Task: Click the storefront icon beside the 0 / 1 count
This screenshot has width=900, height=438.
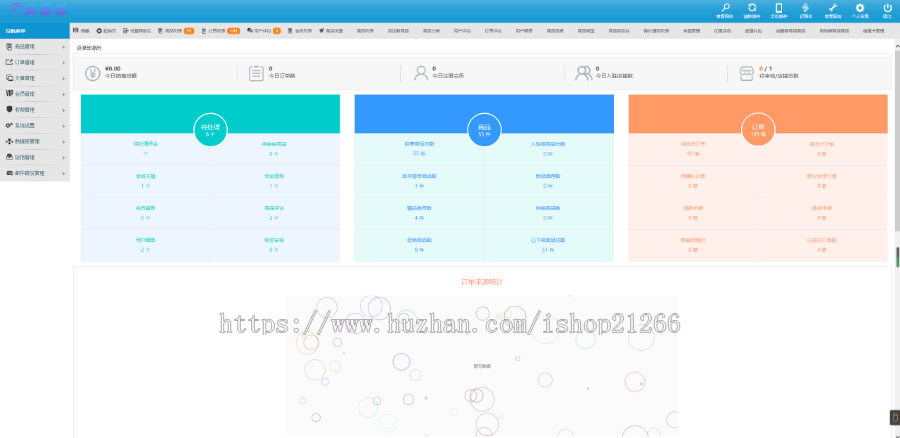Action: click(x=746, y=73)
